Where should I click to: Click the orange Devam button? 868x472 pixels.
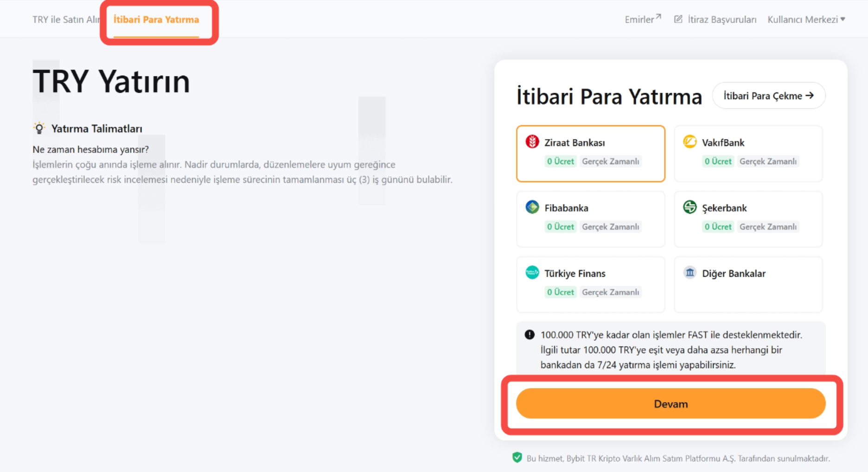pos(670,404)
